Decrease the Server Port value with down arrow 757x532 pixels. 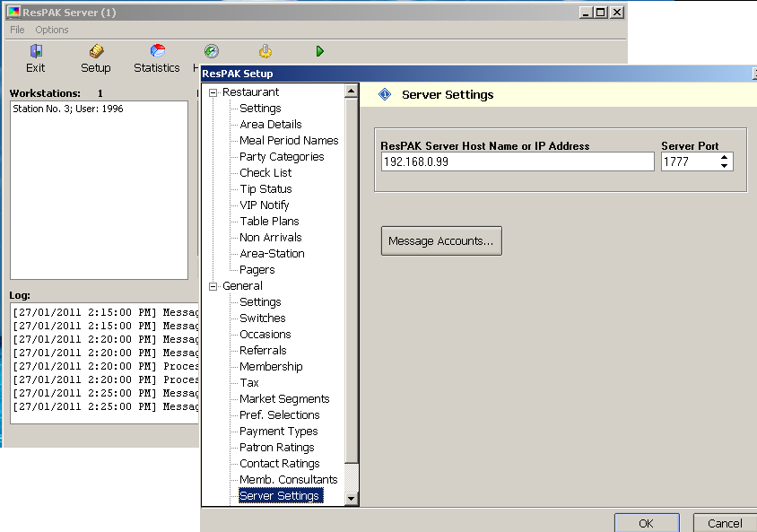pyautogui.click(x=724, y=166)
